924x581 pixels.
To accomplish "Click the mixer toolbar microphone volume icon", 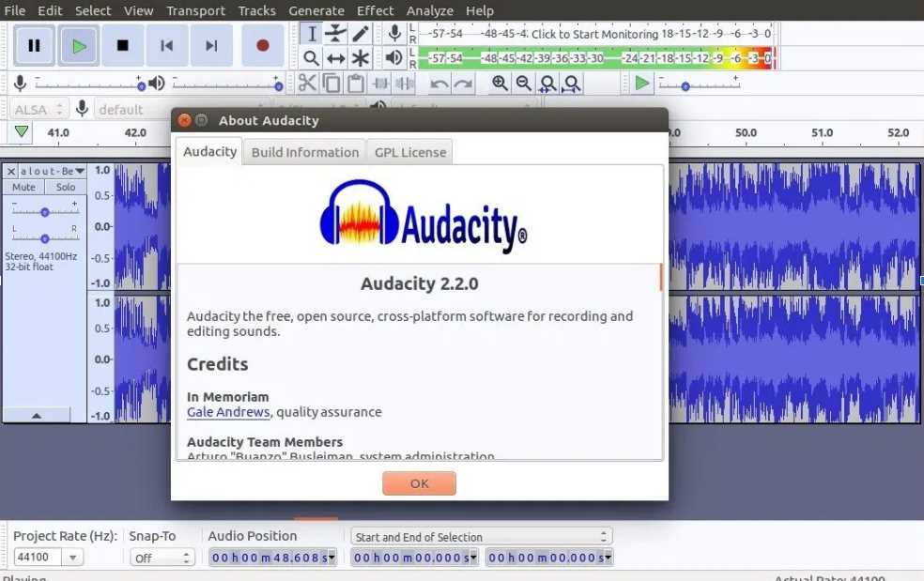I will (20, 84).
